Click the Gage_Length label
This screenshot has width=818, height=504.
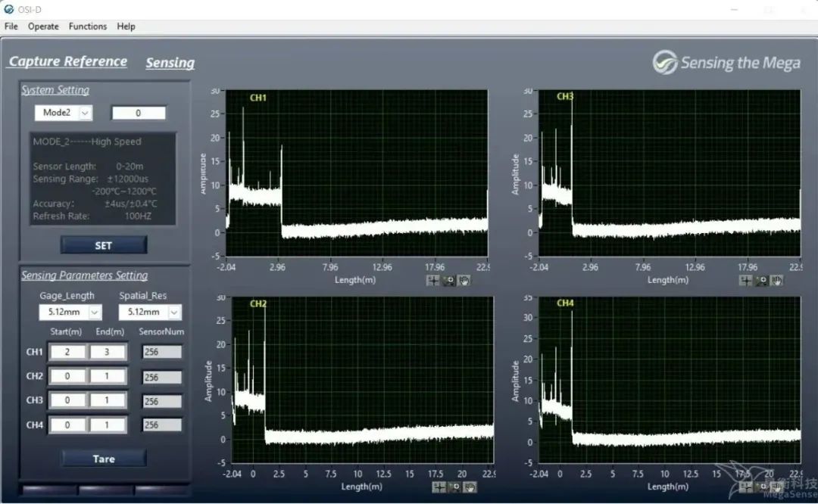pos(67,296)
